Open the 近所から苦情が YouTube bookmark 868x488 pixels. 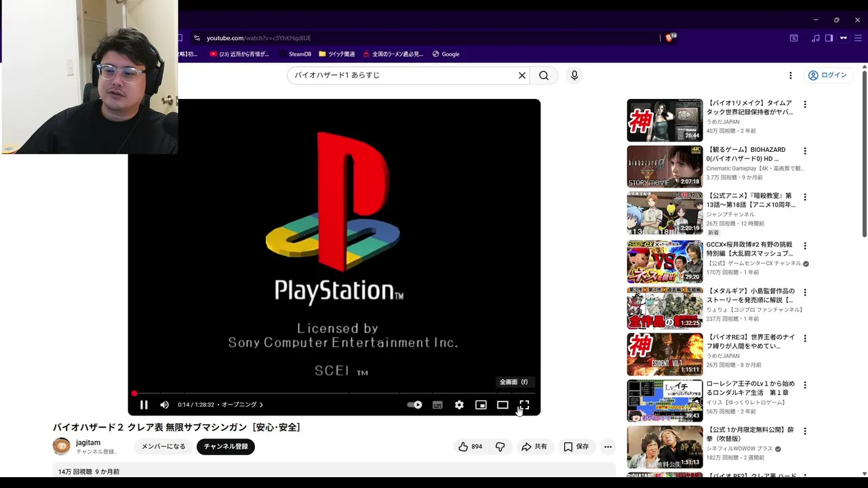point(239,54)
